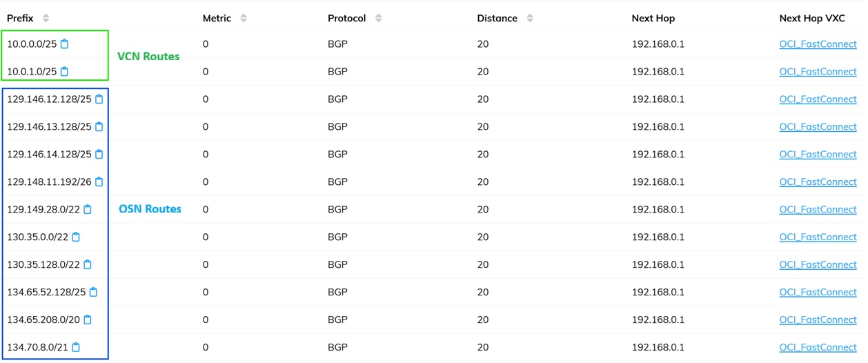The width and height of the screenshot is (868, 363).
Task: Sort routes by the Metric column
Action: point(244,19)
